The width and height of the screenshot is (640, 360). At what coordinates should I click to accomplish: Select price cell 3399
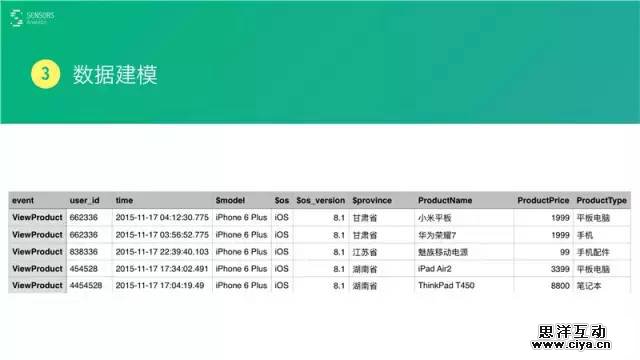pos(560,269)
